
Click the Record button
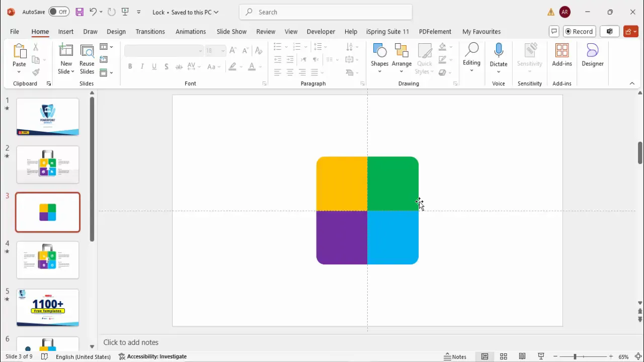579,31
